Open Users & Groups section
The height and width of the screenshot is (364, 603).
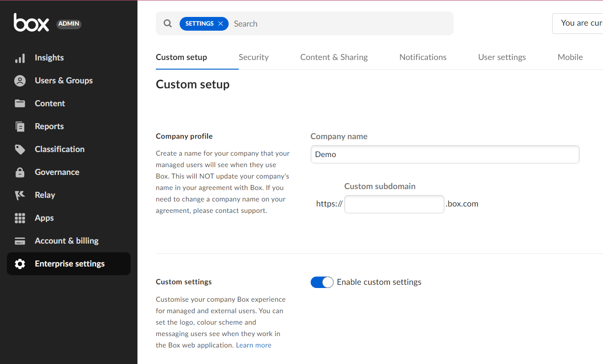[x=69, y=81]
